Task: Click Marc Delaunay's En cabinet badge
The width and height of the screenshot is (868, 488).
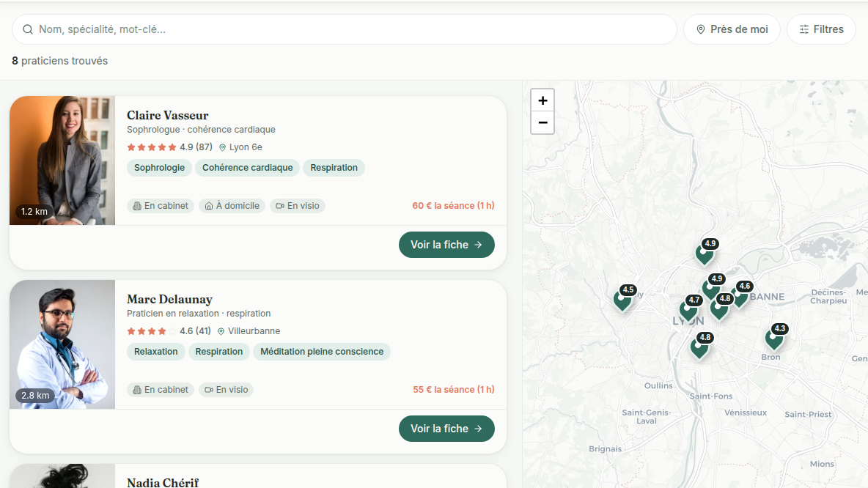Action: (161, 390)
